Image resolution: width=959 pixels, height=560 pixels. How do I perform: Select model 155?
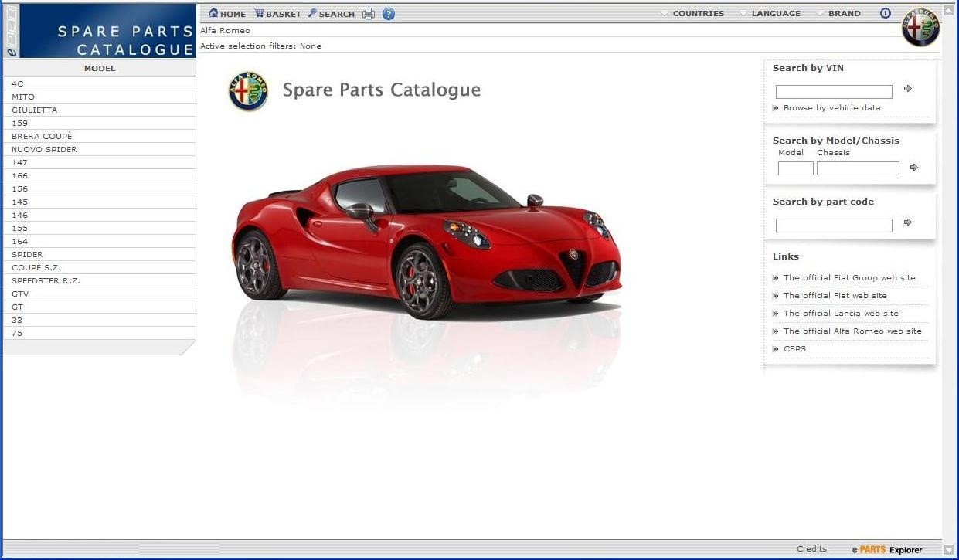99,228
